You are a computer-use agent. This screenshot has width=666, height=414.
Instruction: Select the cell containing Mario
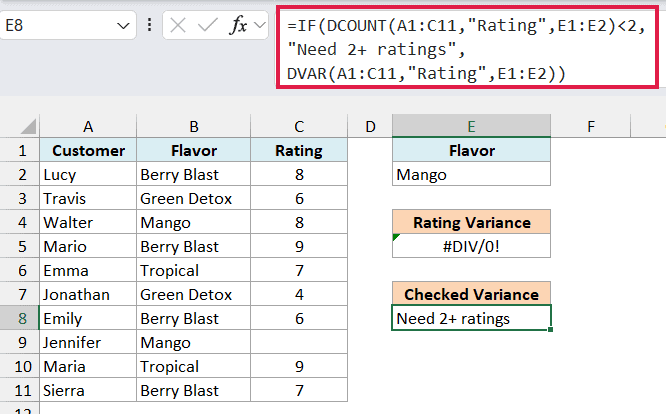point(88,246)
